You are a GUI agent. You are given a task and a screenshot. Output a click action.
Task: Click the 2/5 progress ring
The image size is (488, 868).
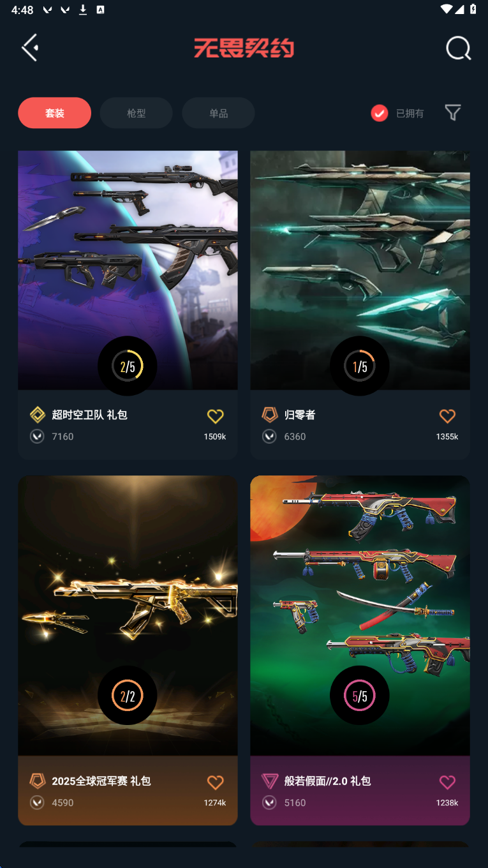(x=128, y=366)
